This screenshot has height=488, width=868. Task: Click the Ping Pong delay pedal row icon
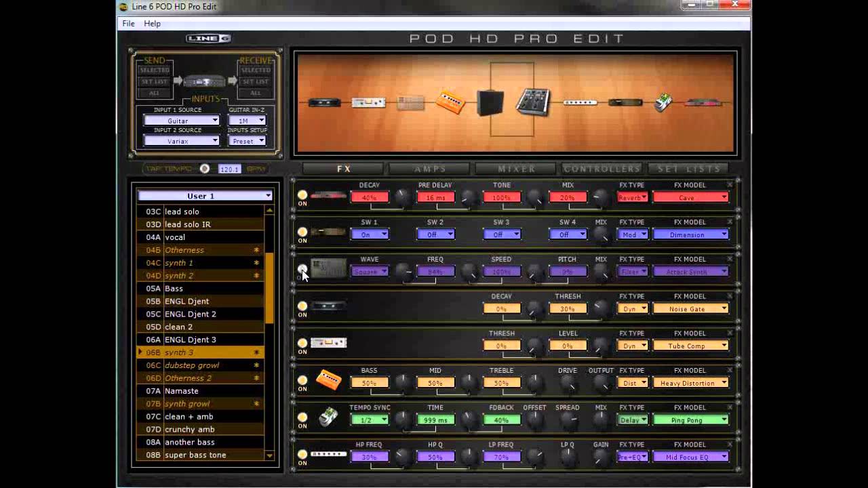[x=328, y=417]
